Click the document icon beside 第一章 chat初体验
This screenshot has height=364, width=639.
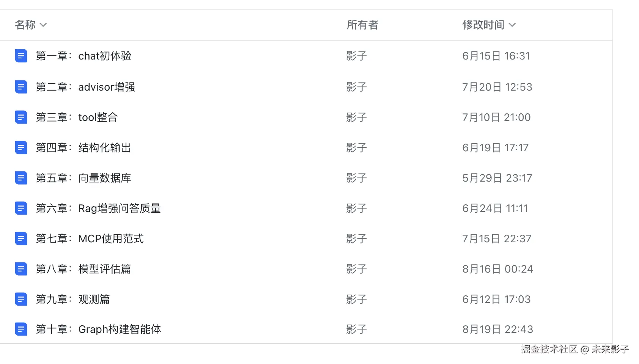click(x=21, y=56)
